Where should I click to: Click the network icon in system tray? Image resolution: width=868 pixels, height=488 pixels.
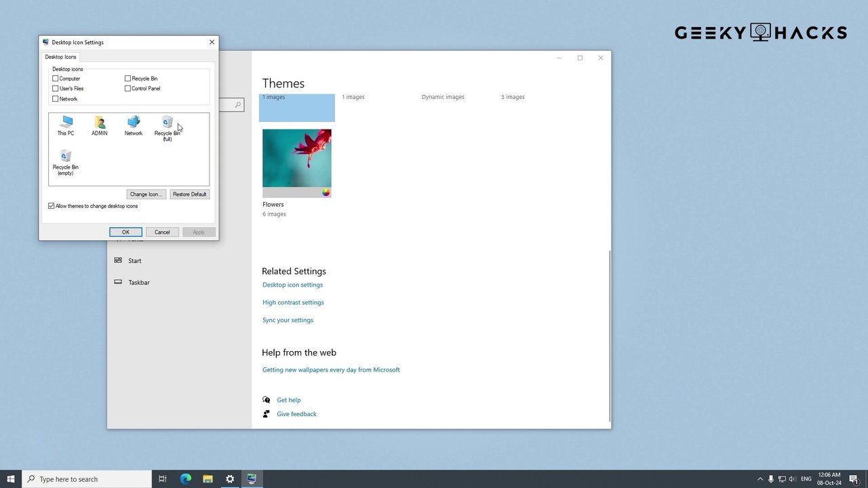(x=781, y=479)
